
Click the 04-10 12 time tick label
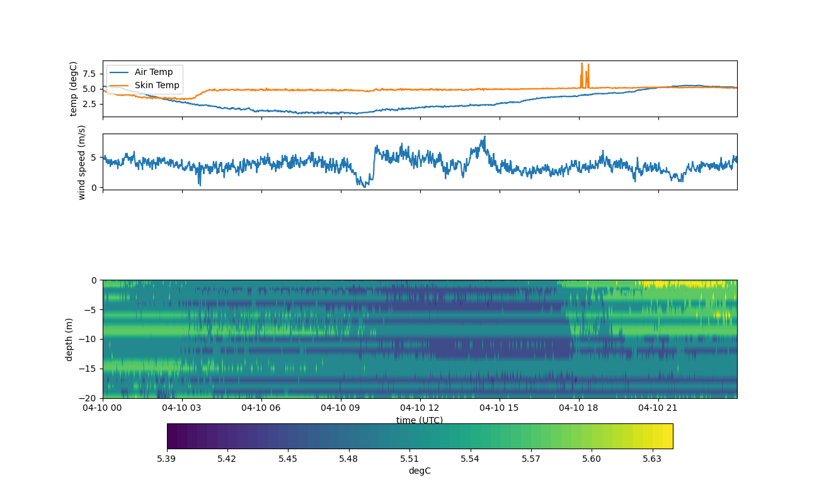(420, 408)
